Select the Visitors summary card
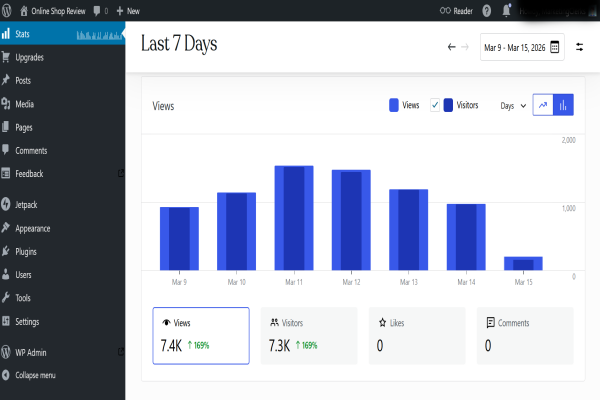 tap(308, 335)
